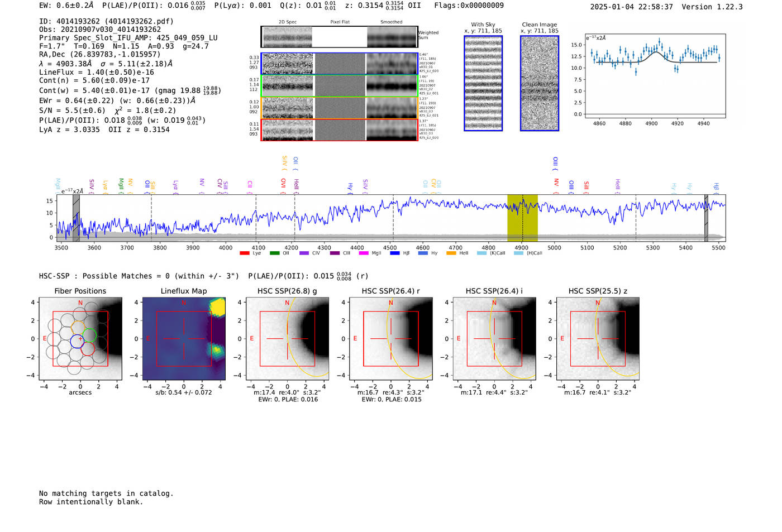The height and width of the screenshot is (532, 782).
Task: Click the (K)CaII legend swatch
Action: pos(481,253)
